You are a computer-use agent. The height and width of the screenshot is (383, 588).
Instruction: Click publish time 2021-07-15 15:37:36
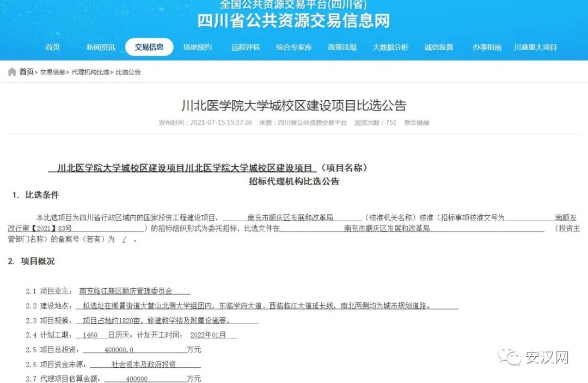(x=221, y=123)
